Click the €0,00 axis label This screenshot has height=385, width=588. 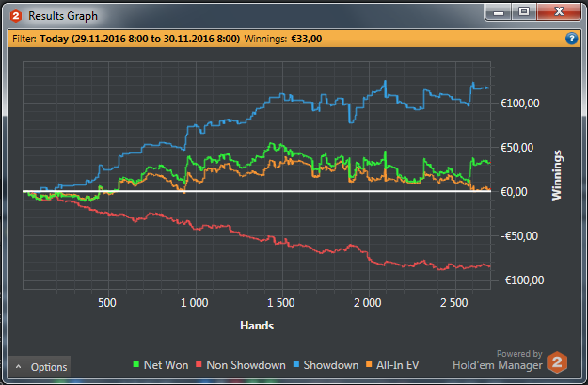point(514,192)
